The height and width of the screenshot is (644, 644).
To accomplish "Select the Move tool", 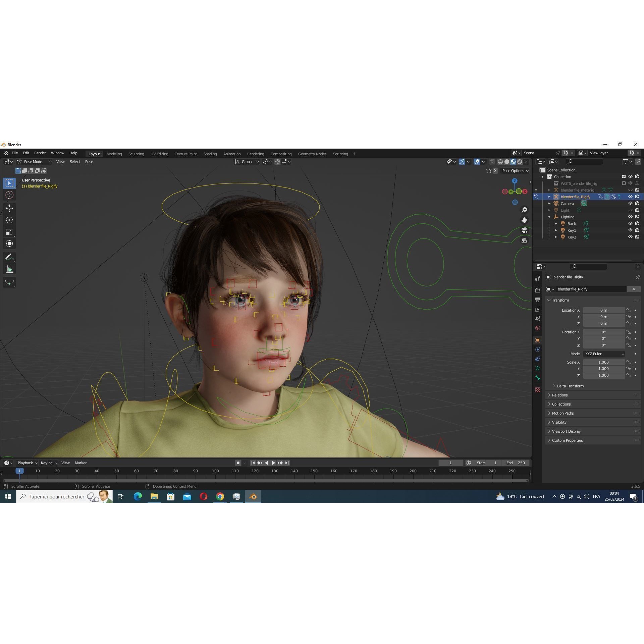I will click(9, 208).
